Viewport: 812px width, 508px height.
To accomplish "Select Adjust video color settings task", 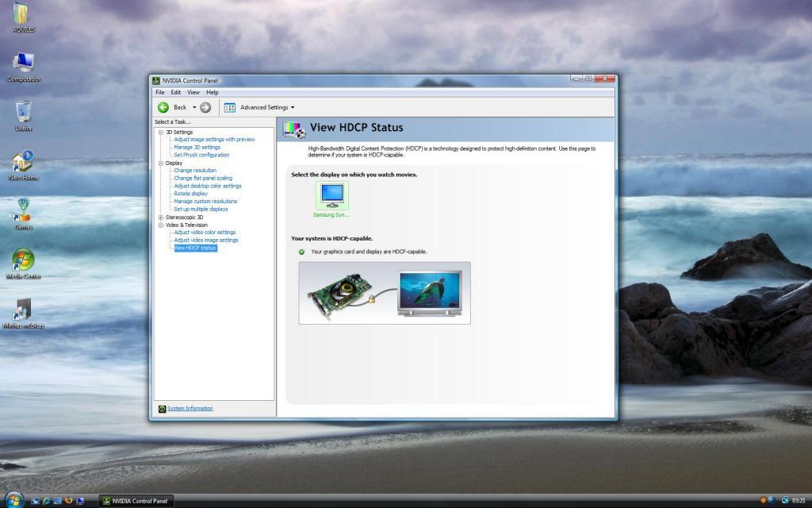I will [205, 233].
